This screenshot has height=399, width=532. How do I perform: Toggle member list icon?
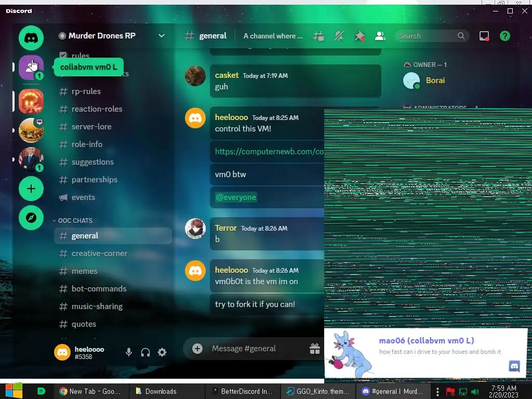coord(380,36)
